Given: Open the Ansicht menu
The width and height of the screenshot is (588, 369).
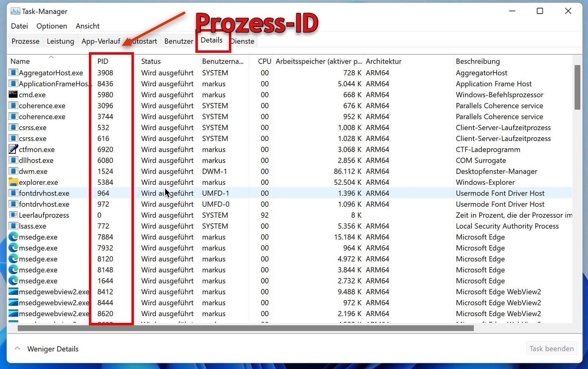Looking at the screenshot, I should pyautogui.click(x=87, y=26).
